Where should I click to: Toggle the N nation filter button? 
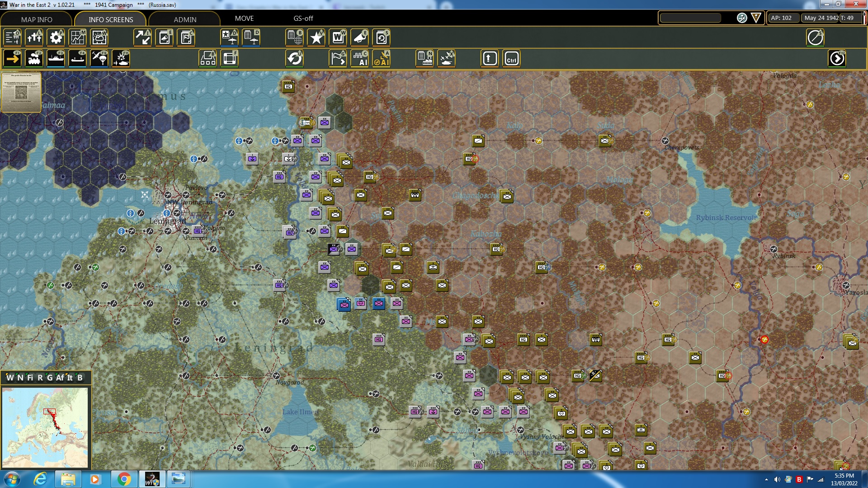(x=20, y=378)
